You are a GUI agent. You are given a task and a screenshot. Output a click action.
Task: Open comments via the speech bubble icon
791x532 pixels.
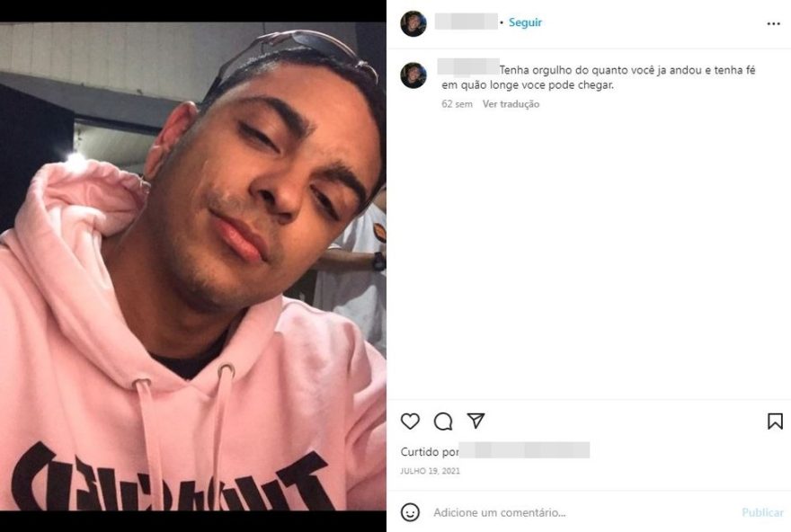pos(443,421)
